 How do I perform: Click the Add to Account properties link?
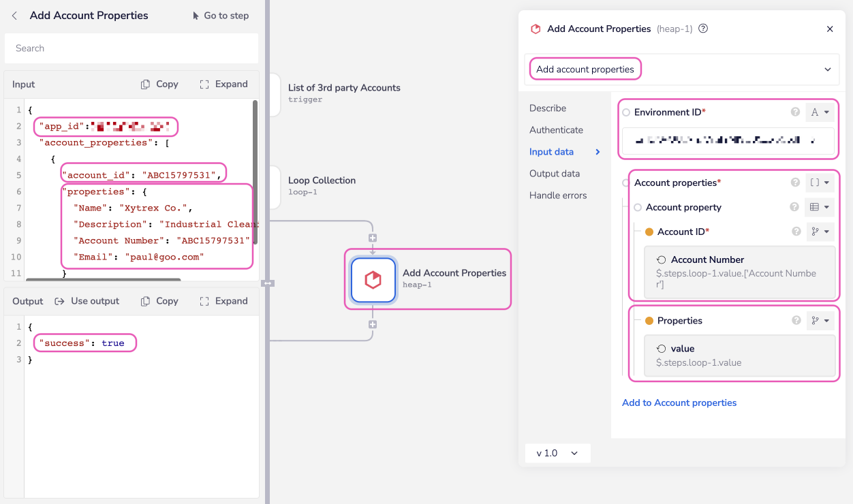tap(679, 403)
